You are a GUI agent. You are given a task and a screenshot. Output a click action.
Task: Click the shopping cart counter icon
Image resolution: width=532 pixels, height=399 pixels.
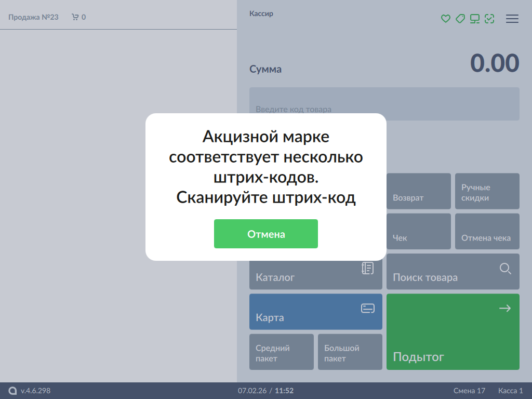pyautogui.click(x=75, y=17)
